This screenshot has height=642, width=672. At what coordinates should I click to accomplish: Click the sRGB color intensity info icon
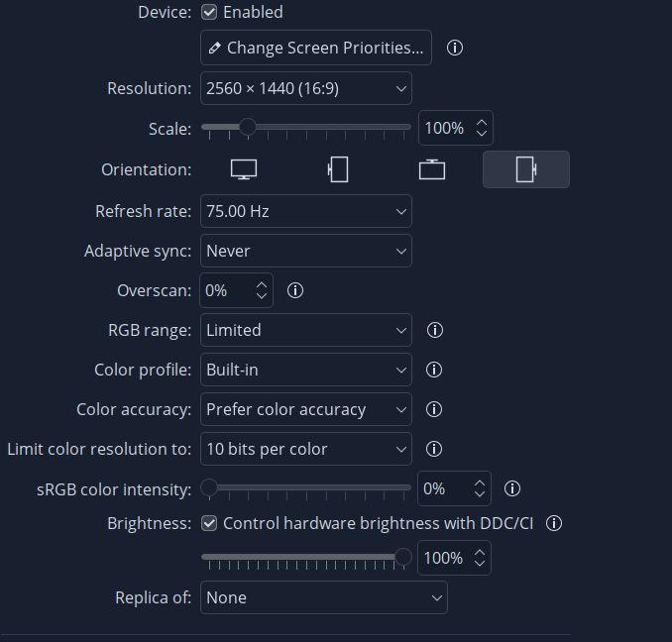coord(512,488)
